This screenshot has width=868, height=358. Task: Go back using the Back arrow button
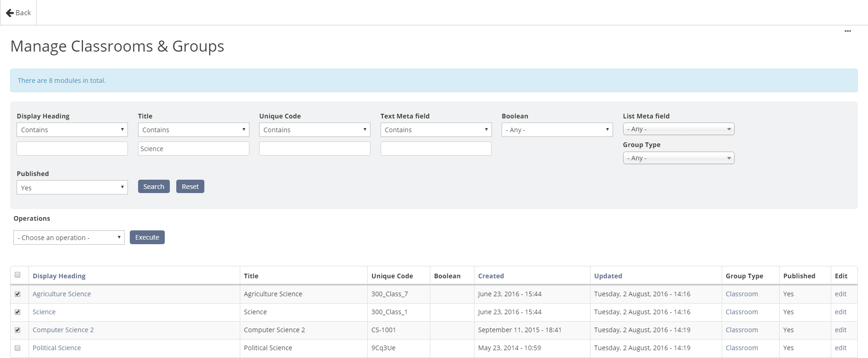18,12
